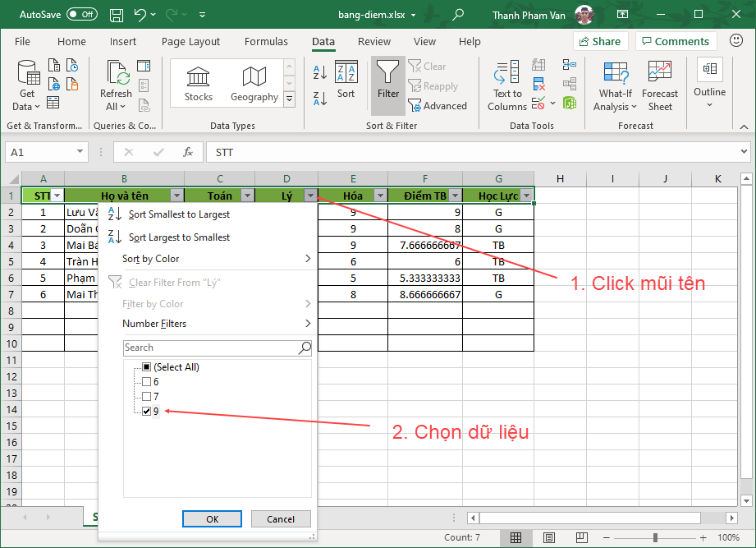Click the zoom in plus button

[703, 537]
